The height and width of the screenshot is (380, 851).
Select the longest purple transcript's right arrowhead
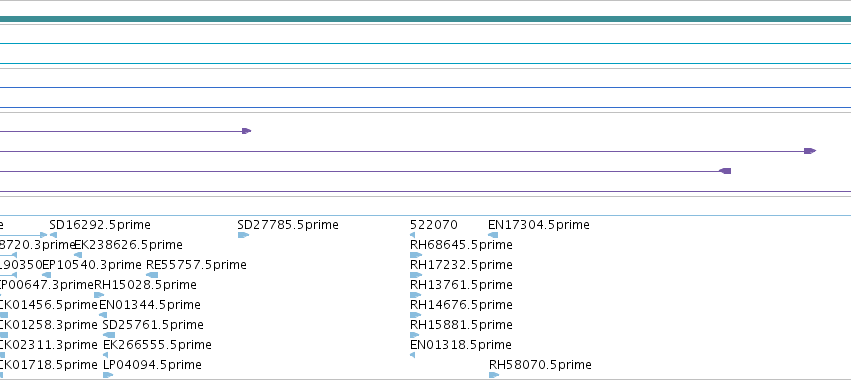tap(810, 151)
